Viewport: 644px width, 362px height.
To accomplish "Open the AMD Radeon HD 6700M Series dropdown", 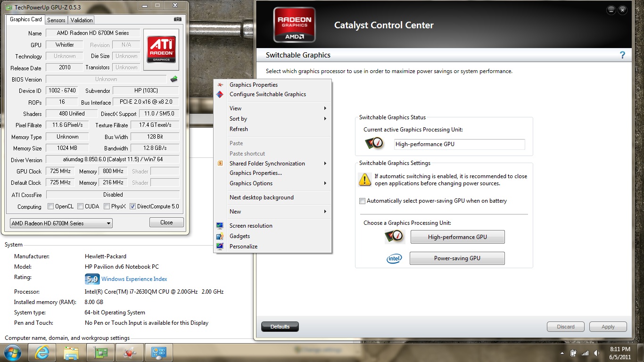I will 61,223.
